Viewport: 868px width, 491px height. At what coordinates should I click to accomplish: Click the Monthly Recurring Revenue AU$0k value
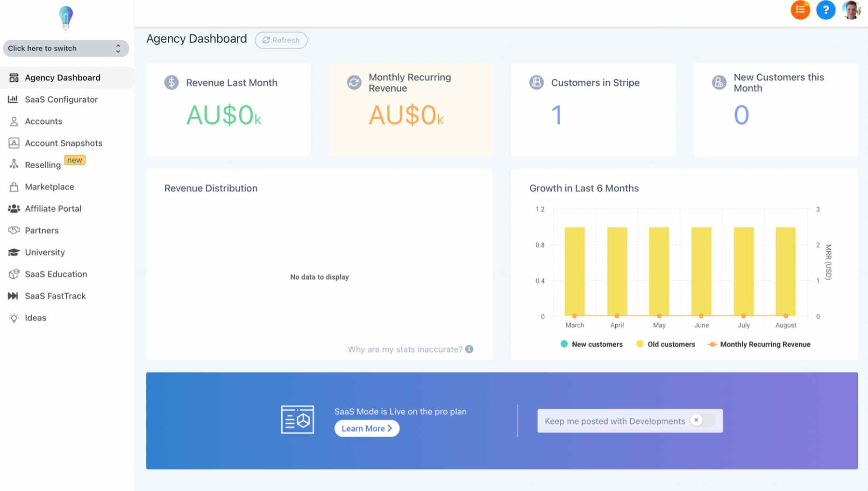406,115
